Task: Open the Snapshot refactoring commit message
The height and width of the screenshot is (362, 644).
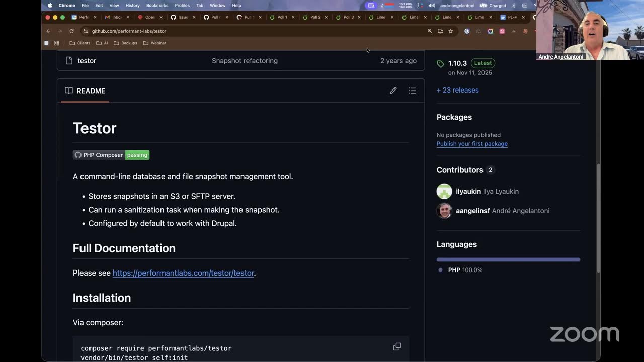Action: 245,61
